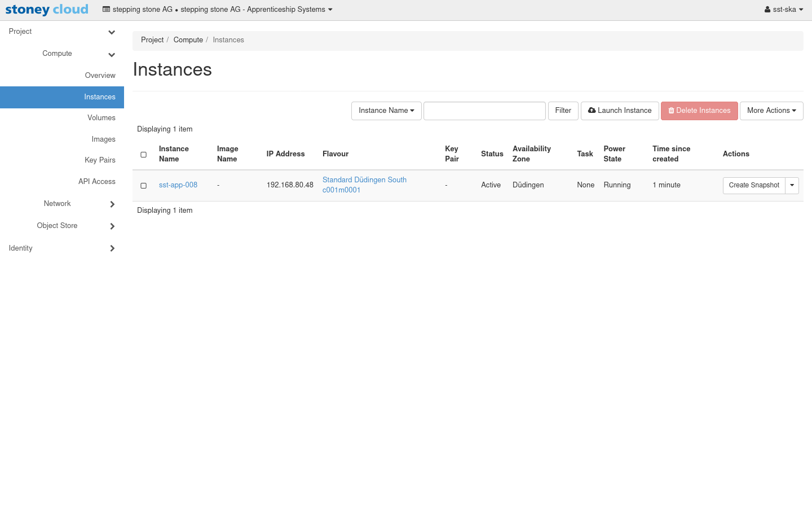Open the sst-ska user menu
Screen dimensions: 812x508
click(783, 10)
